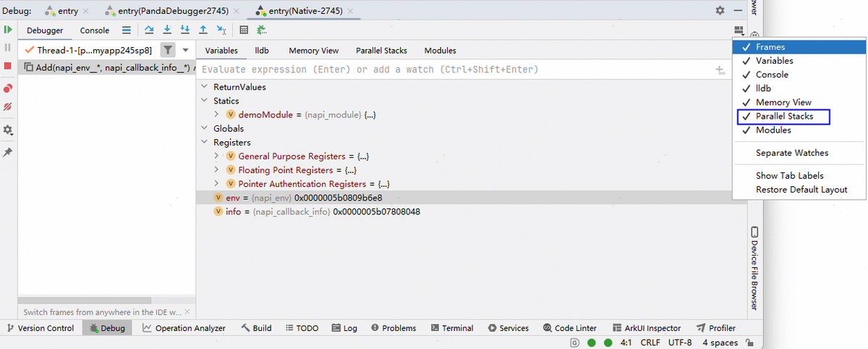Toggle the Memory View check item
Screen dimensions: 868x349
(x=783, y=102)
